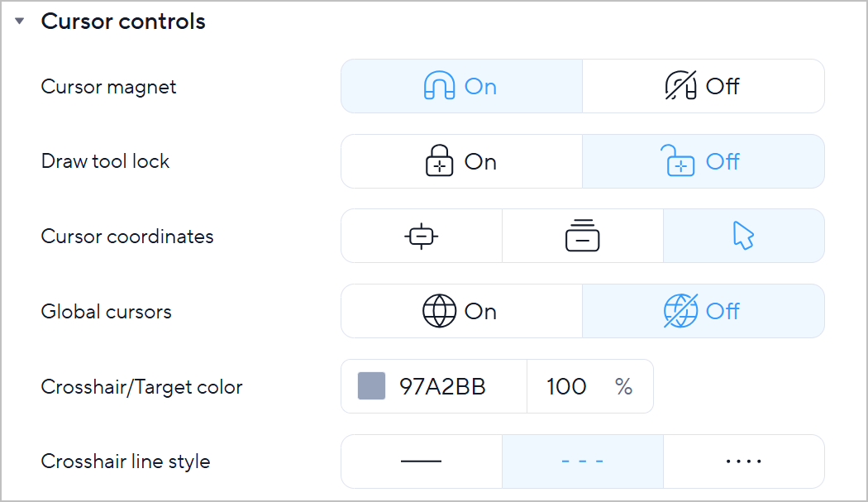Choose dotted crosshair line style
The image size is (868, 502).
click(x=744, y=461)
